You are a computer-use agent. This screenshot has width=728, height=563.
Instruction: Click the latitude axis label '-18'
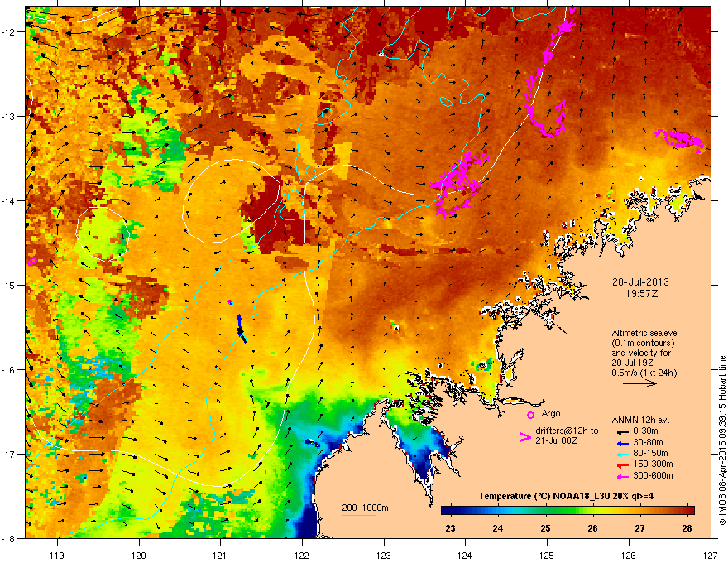tap(8, 538)
